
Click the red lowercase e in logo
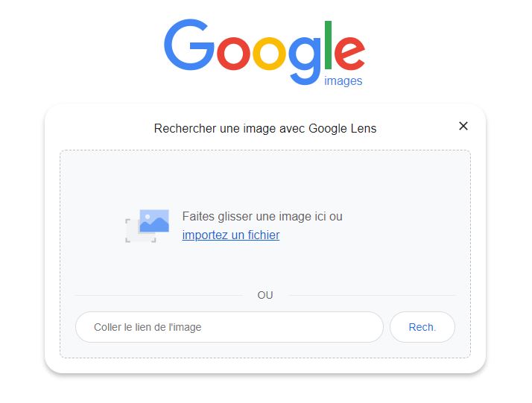pos(349,53)
